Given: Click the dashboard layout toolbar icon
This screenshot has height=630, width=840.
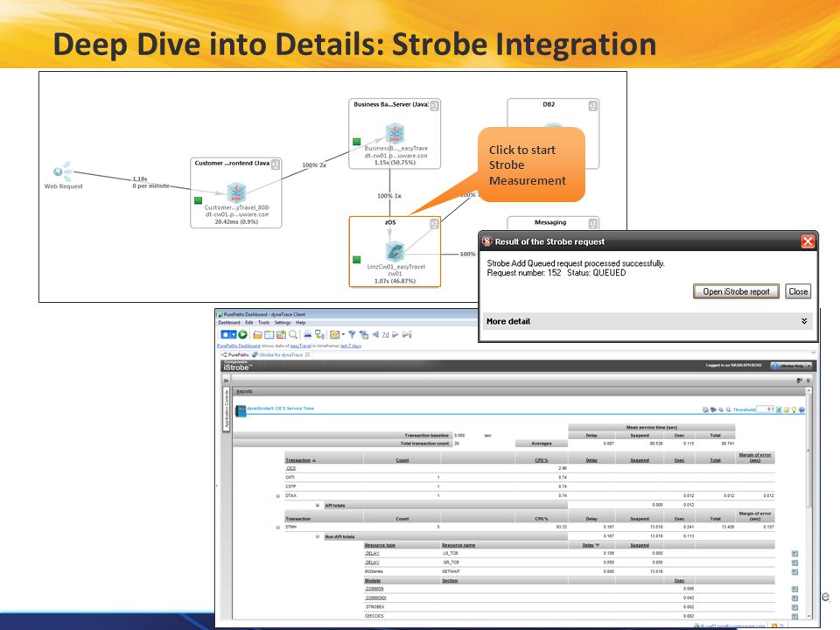Looking at the screenshot, I should coord(269,335).
